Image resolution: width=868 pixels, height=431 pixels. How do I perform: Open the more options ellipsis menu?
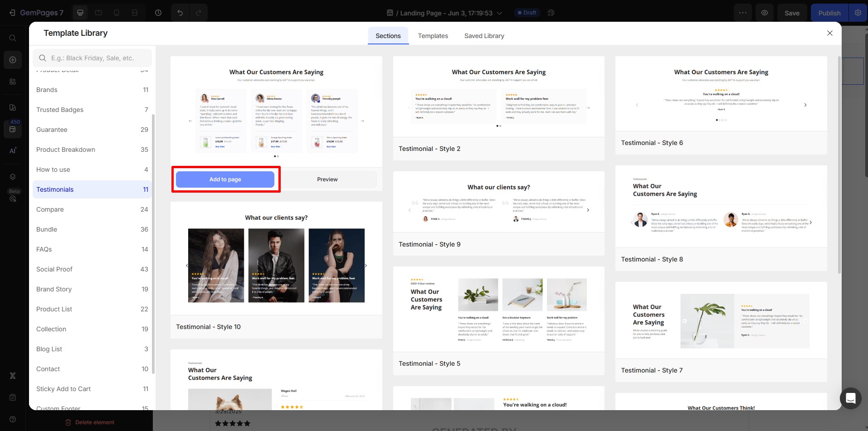tap(742, 13)
